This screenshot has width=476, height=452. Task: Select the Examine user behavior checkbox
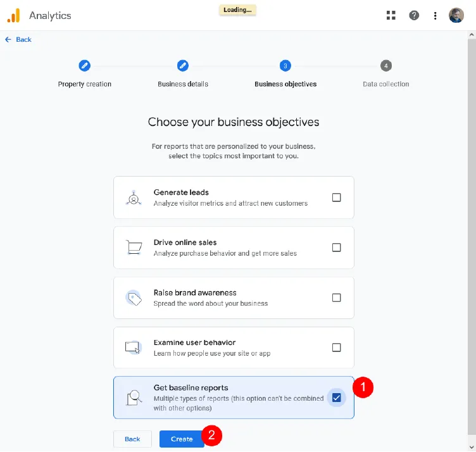click(337, 348)
